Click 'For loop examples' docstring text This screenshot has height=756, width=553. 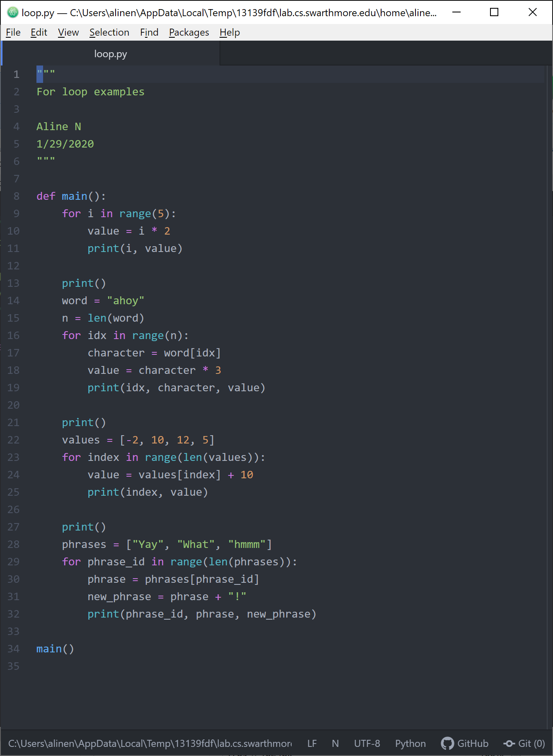pyautogui.click(x=90, y=92)
